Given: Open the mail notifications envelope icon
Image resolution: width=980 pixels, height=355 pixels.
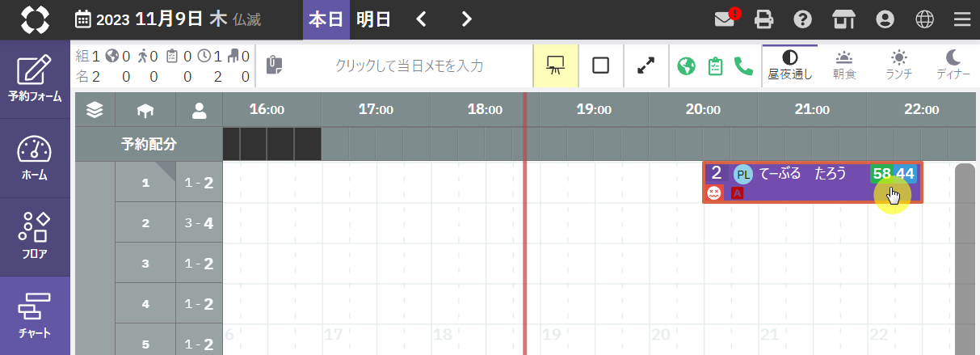Looking at the screenshot, I should (x=725, y=19).
